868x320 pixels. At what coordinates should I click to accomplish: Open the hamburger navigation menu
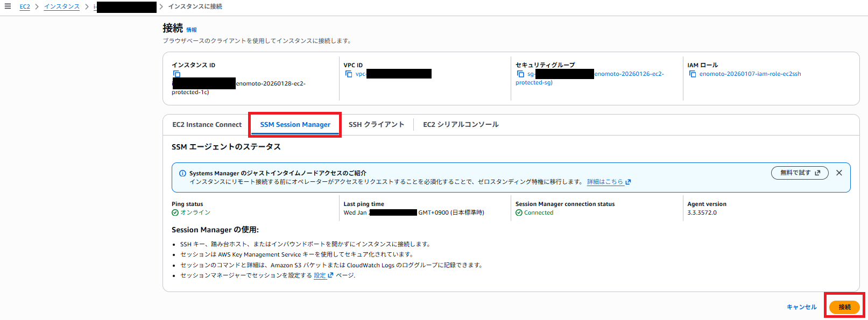click(x=8, y=6)
